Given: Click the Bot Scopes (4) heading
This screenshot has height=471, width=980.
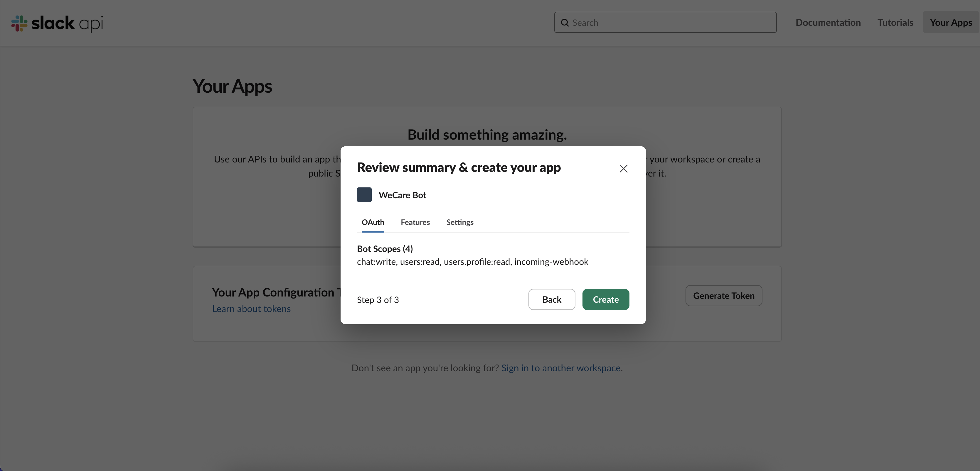Looking at the screenshot, I should click(x=385, y=249).
